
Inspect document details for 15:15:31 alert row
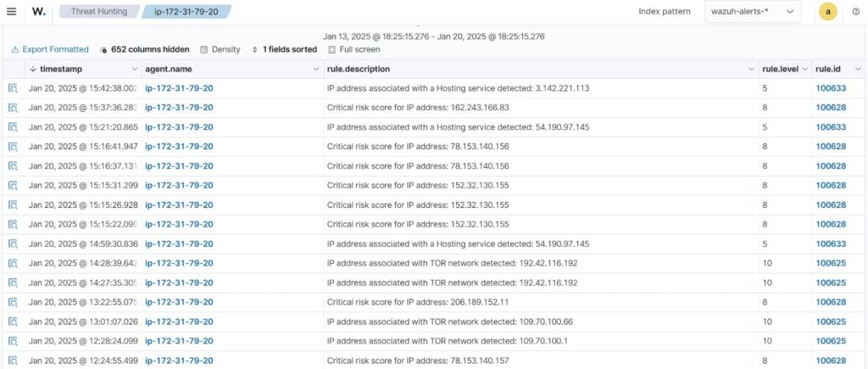pyautogui.click(x=14, y=185)
